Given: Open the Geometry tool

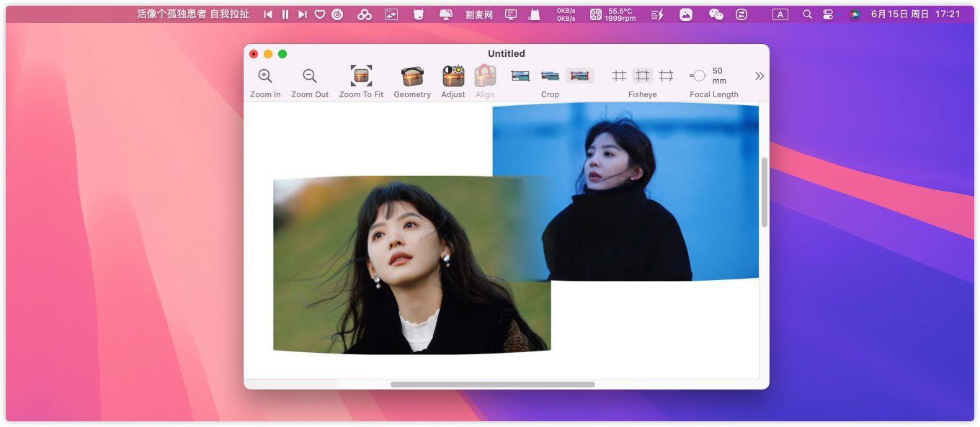Looking at the screenshot, I should 412,76.
